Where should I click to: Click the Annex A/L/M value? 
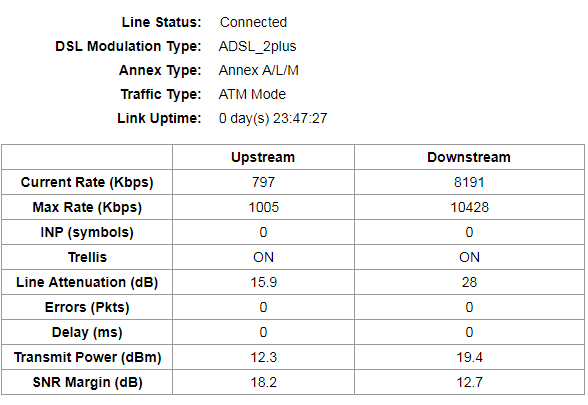258,70
